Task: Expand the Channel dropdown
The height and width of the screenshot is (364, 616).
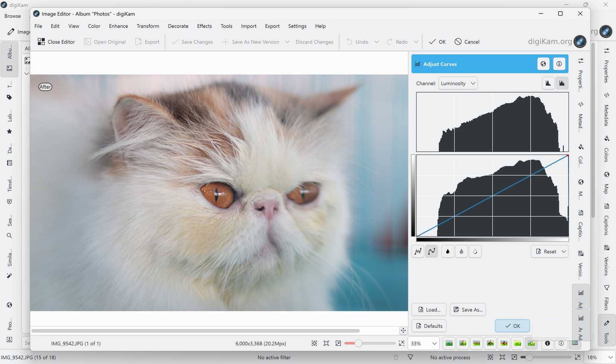Action: [x=457, y=83]
